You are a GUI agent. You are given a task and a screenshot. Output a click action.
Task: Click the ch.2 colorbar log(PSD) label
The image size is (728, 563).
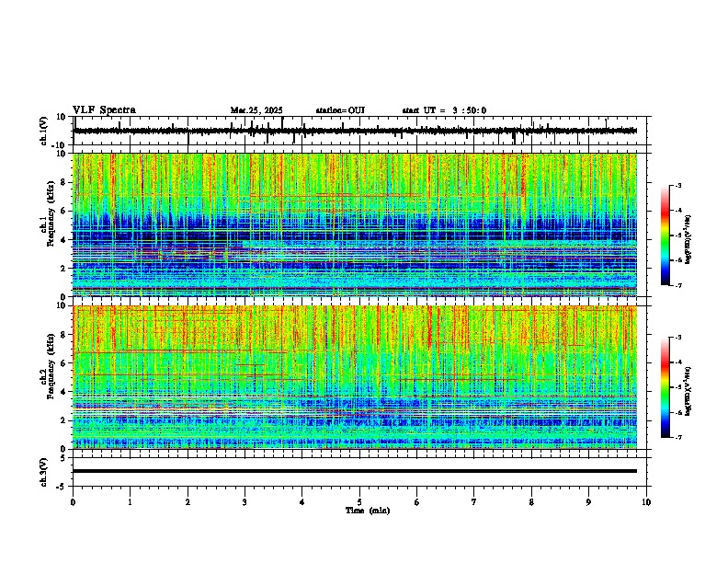coord(688,391)
